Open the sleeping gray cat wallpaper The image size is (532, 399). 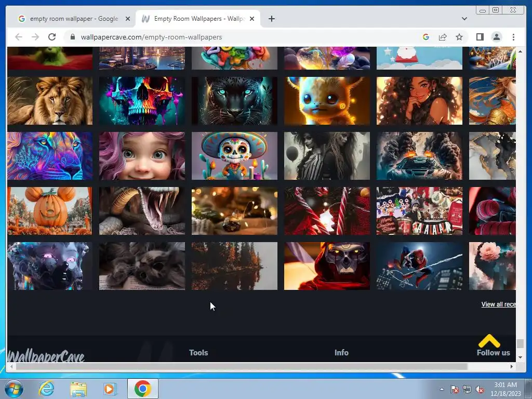coord(142,266)
